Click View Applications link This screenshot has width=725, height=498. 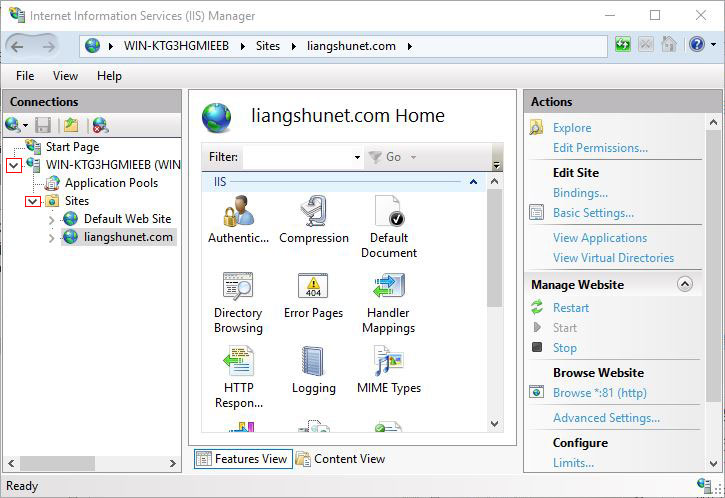tap(600, 238)
